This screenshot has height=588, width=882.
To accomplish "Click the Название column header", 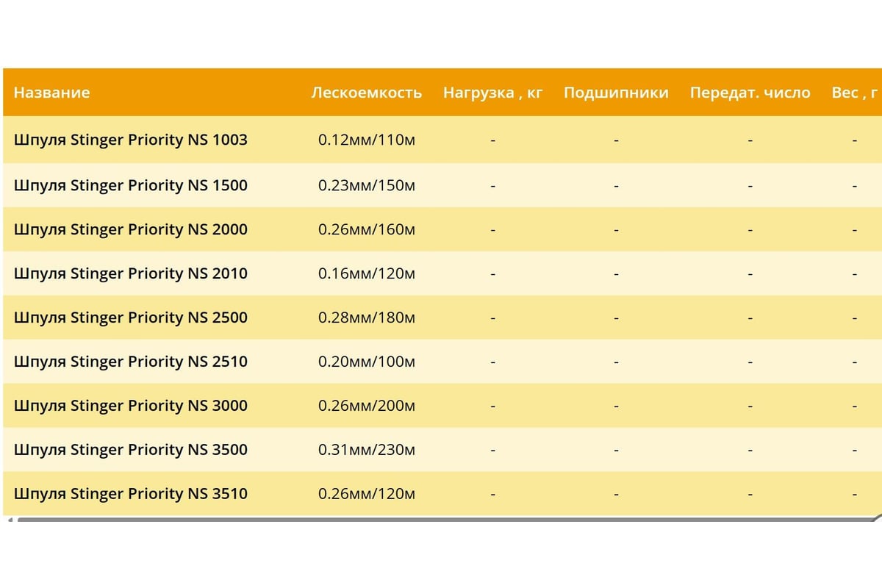I will (51, 93).
